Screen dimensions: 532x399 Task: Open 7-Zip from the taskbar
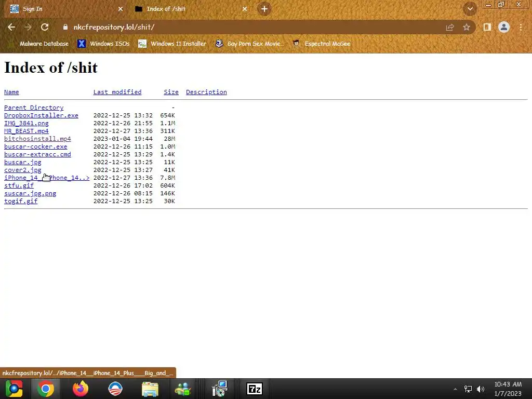pos(255,389)
